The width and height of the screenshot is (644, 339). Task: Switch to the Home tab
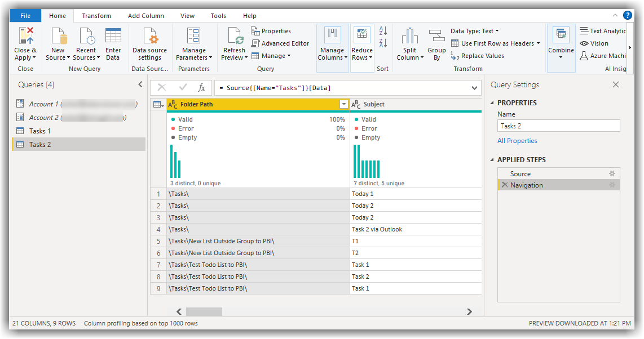coord(58,16)
